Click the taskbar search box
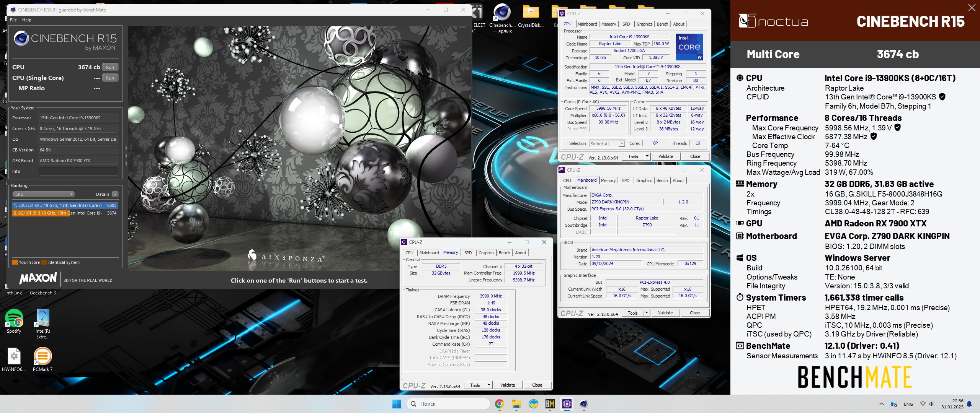Viewport: 980px width, 413px height. coord(448,404)
